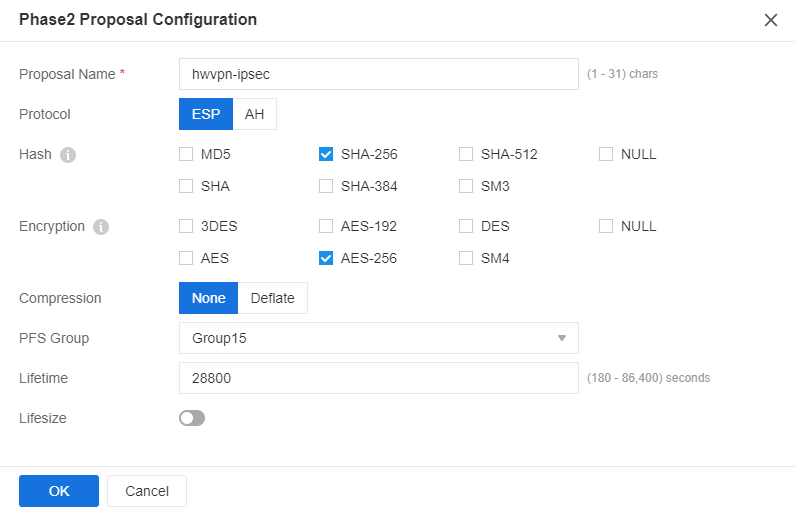Choose Deflate compression
This screenshot has height=529, width=795.
click(x=273, y=298)
